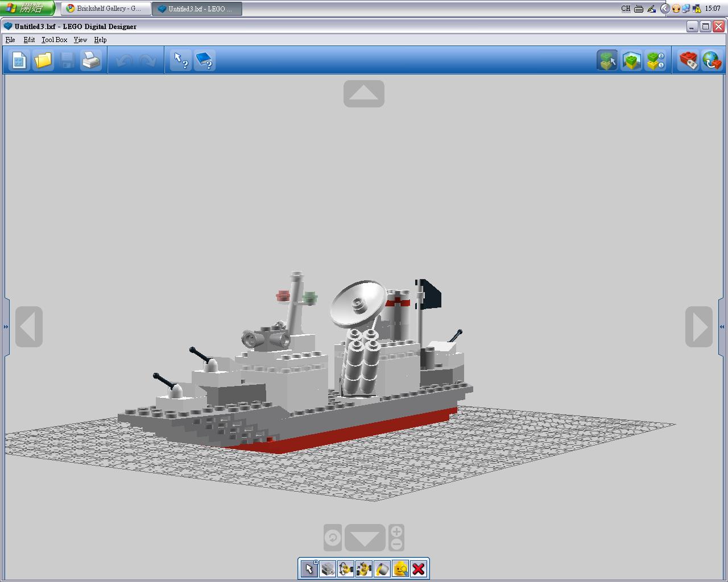Expand the left brick palette panel
Image resolution: width=728 pixels, height=582 pixels.
(x=6, y=327)
